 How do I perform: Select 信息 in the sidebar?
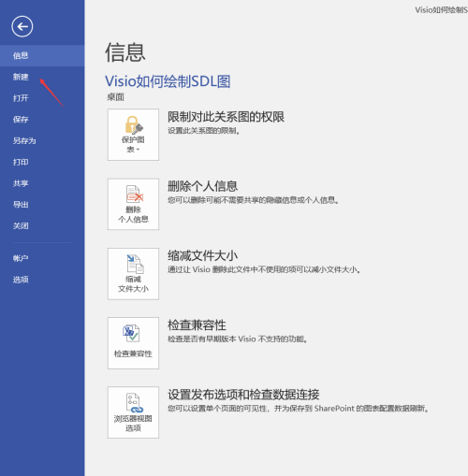pos(42,55)
